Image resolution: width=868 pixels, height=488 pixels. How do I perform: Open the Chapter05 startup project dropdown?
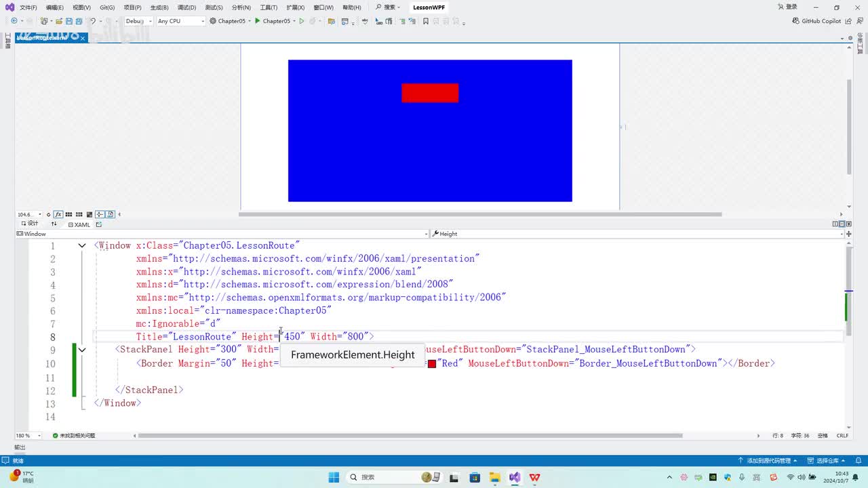tap(230, 21)
